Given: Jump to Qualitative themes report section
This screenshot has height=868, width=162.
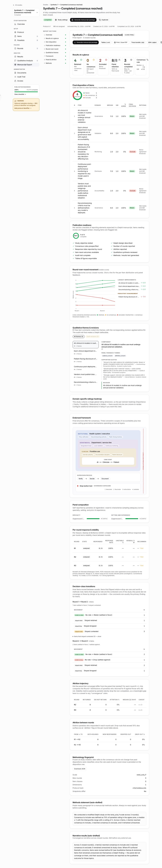Looking at the screenshot, I should tap(52, 53).
